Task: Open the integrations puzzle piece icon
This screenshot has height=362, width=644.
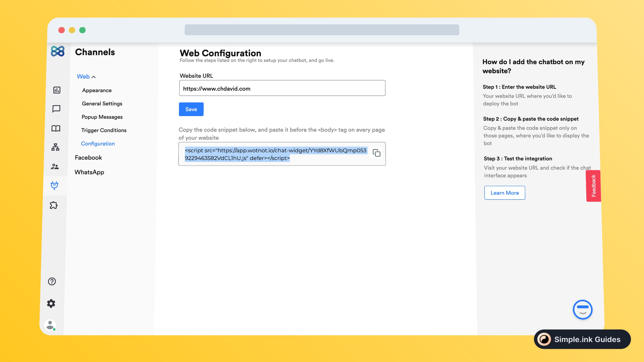Action: pyautogui.click(x=54, y=205)
